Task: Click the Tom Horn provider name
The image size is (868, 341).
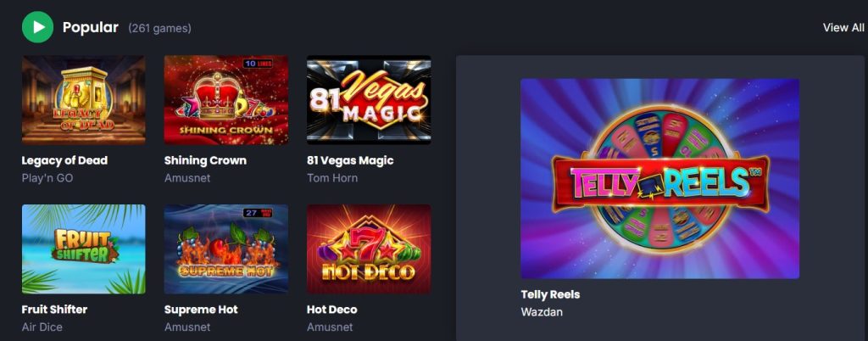Action: pyautogui.click(x=332, y=178)
